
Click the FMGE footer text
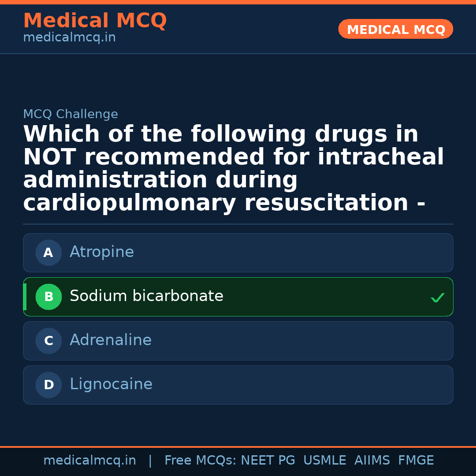[416, 461]
